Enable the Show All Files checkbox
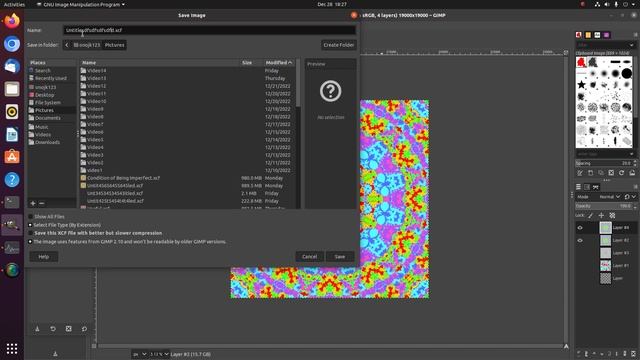The width and height of the screenshot is (640, 360). (x=31, y=217)
